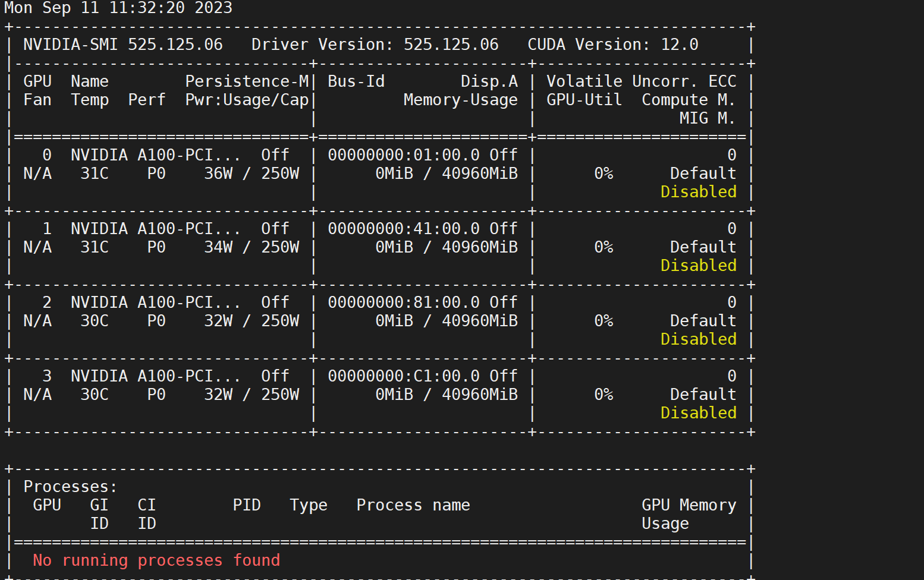Click power value '34W / 250W'

252,247
